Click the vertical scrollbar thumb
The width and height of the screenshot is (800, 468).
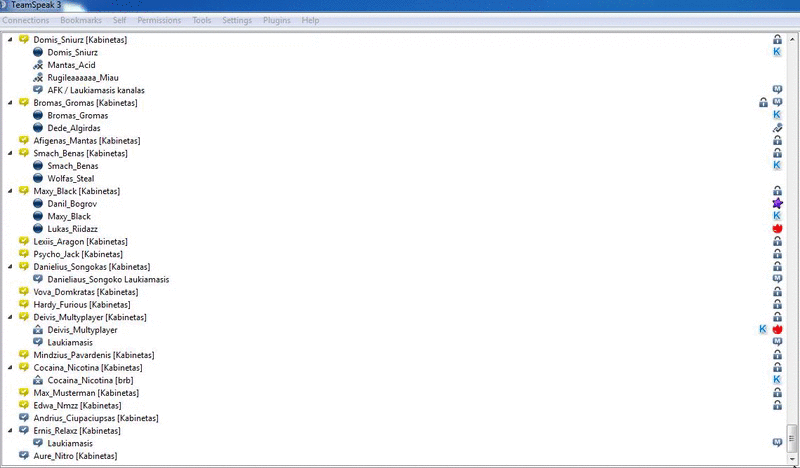pyautogui.click(x=792, y=438)
